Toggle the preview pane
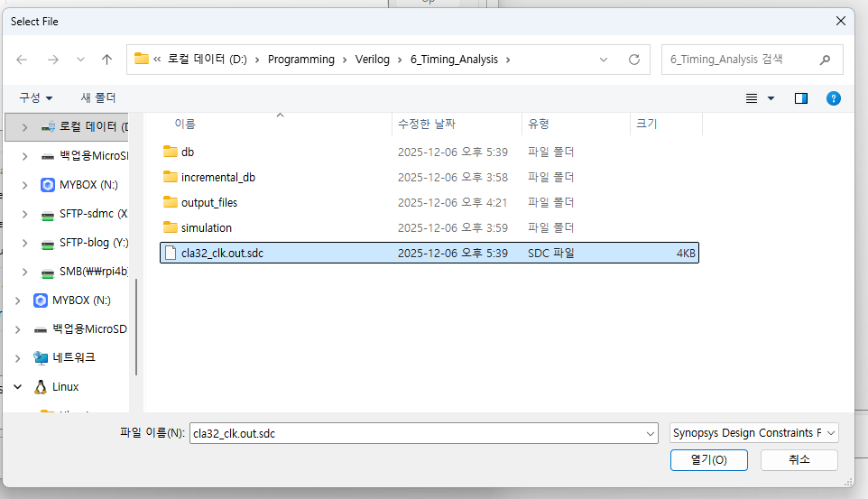868x499 pixels. [801, 98]
